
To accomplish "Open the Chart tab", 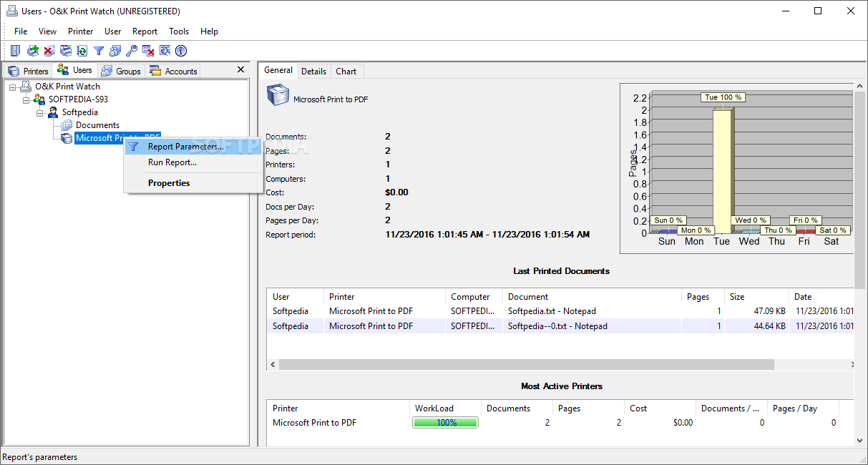I will [346, 72].
